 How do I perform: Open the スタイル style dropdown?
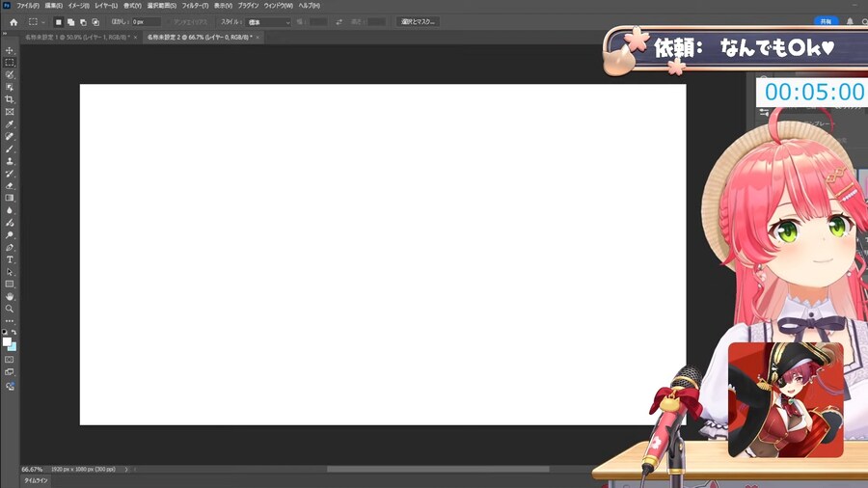[x=268, y=22]
